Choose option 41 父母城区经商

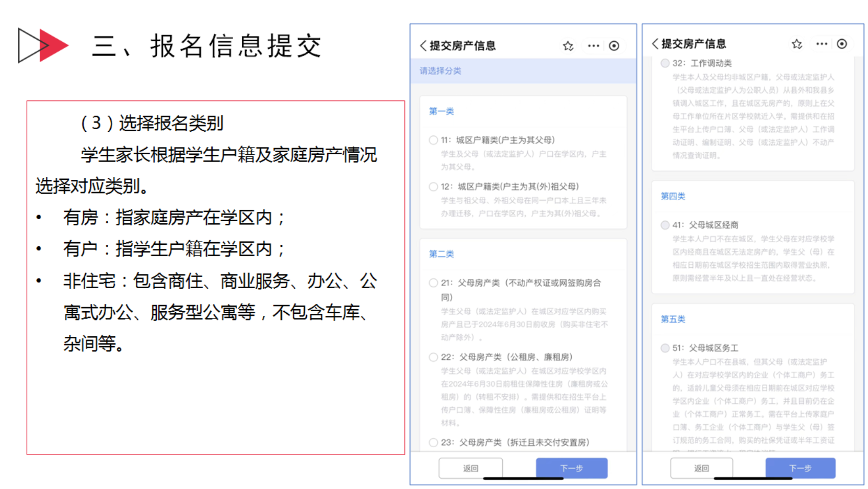(x=665, y=225)
